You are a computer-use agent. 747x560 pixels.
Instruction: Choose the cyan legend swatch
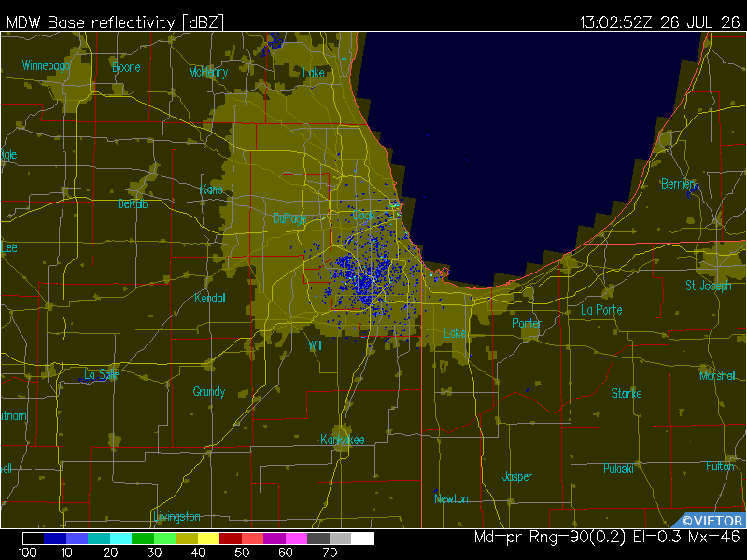[x=121, y=539]
